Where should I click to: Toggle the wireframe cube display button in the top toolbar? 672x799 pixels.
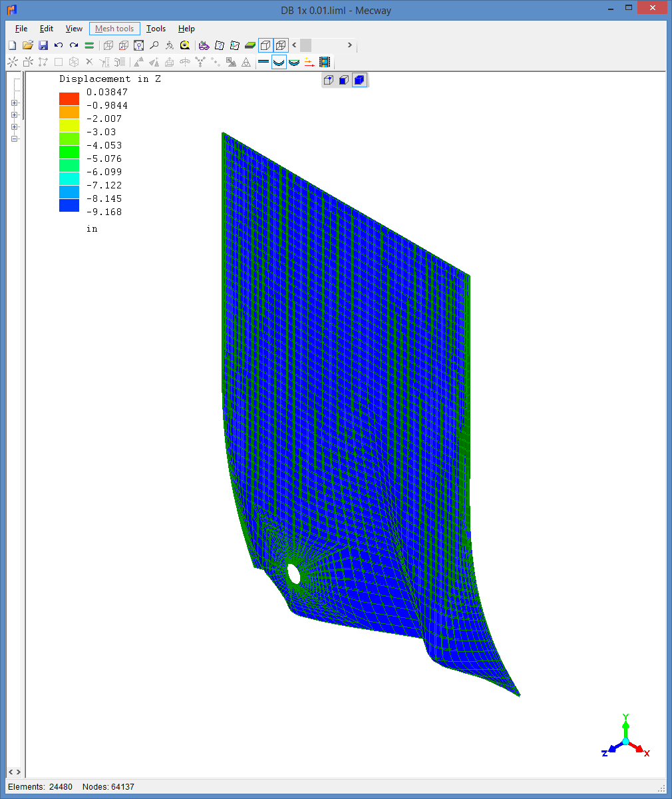click(281, 45)
